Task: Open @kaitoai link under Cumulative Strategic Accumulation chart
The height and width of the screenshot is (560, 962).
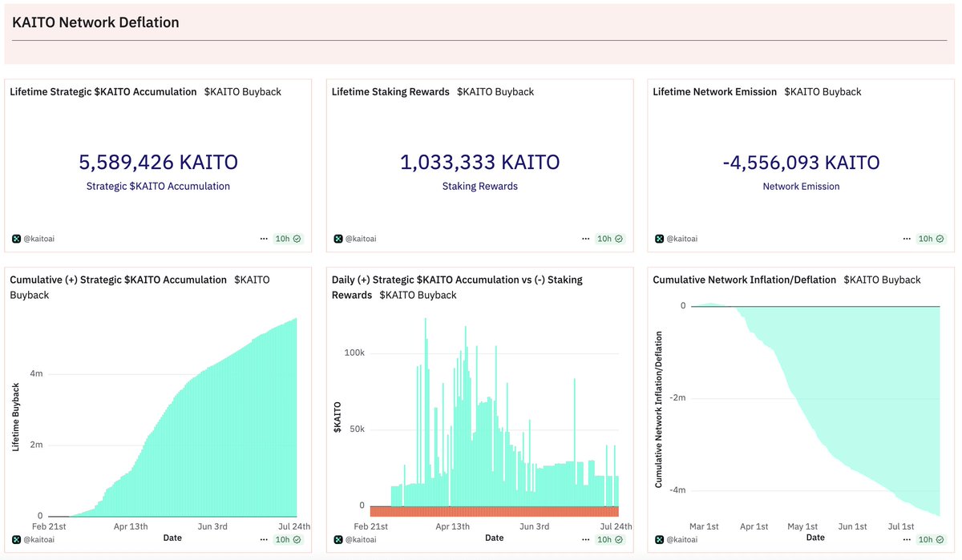Action: 38,540
